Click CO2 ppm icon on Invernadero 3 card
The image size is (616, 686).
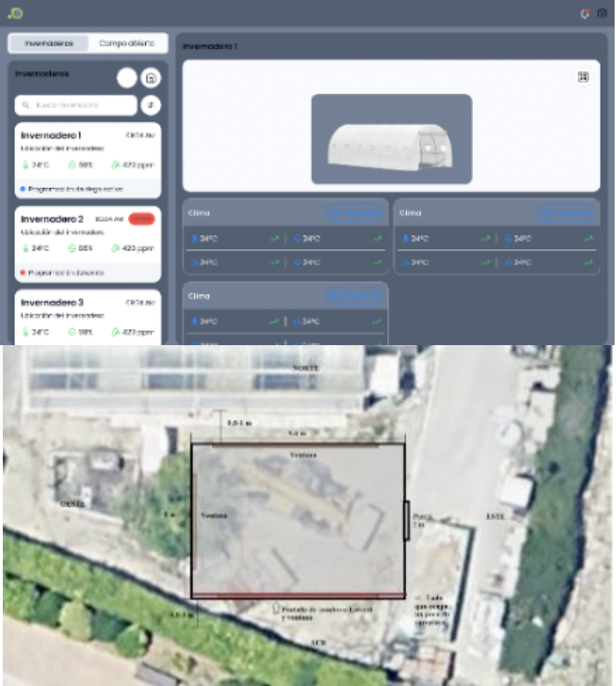pyautogui.click(x=116, y=332)
